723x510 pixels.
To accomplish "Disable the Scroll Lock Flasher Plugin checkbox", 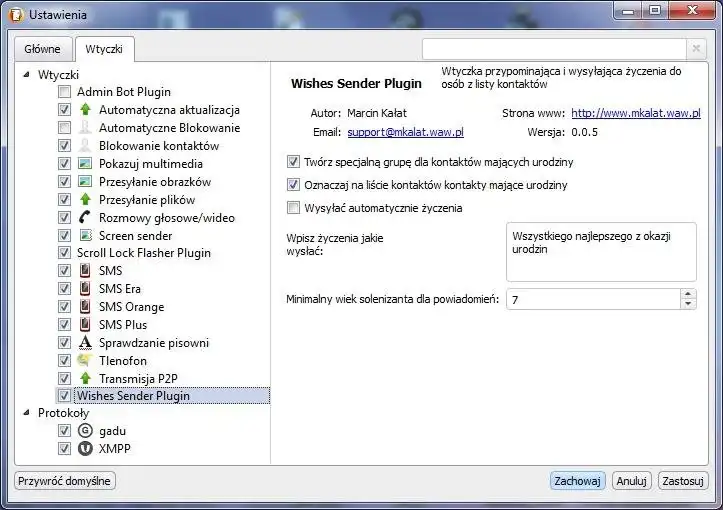I will click(x=64, y=253).
